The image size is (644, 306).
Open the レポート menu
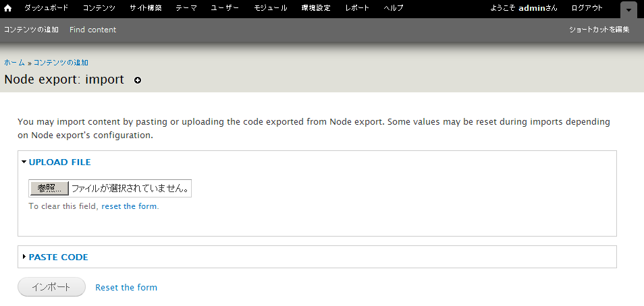pyautogui.click(x=357, y=8)
